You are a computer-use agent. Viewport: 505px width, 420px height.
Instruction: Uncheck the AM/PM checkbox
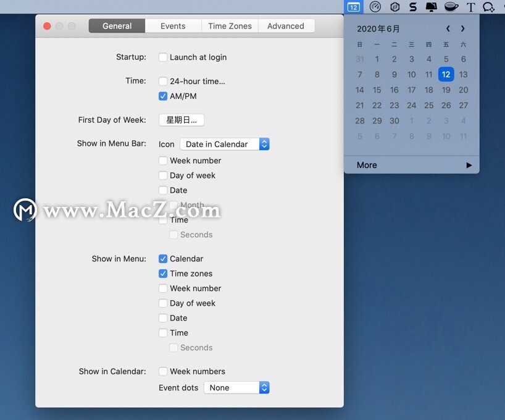point(163,96)
